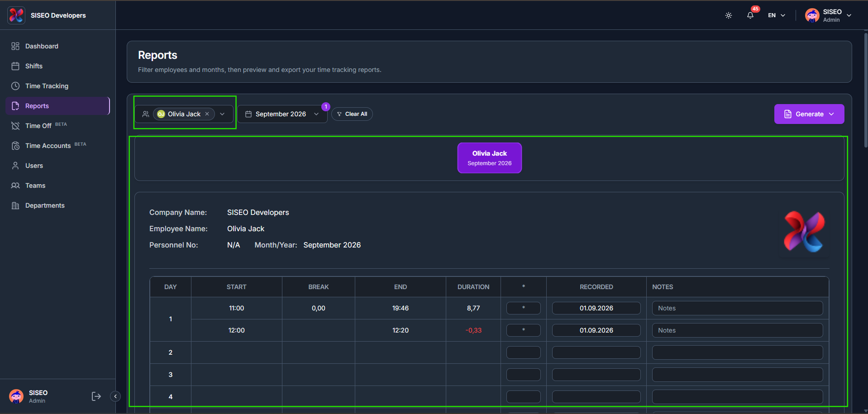Screen dimensions: 868x414
Task: Open the September 2026 month dropdown
Action: [x=282, y=114]
